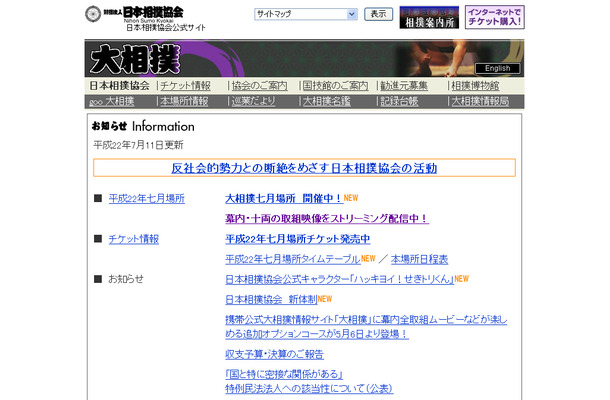Click the 平成22年7月11日更新 date text
Image resolution: width=610 pixels, height=400 pixels.
pyautogui.click(x=138, y=145)
